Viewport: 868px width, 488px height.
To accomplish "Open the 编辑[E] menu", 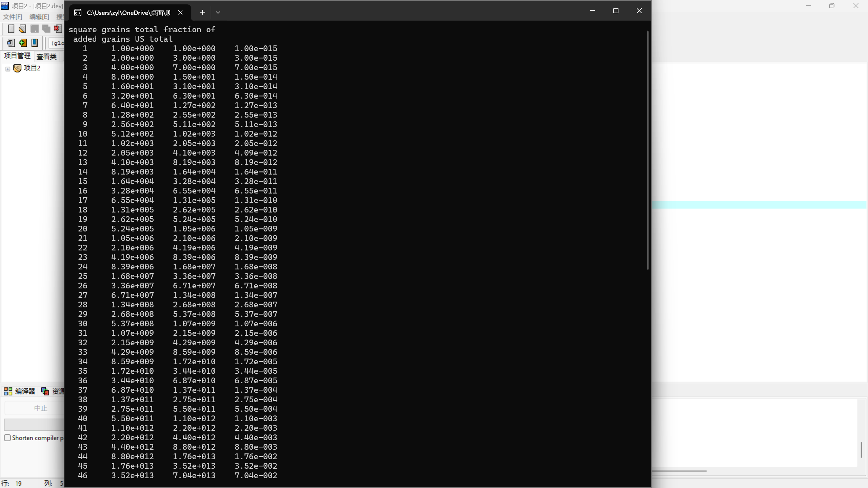I will pos(39,17).
